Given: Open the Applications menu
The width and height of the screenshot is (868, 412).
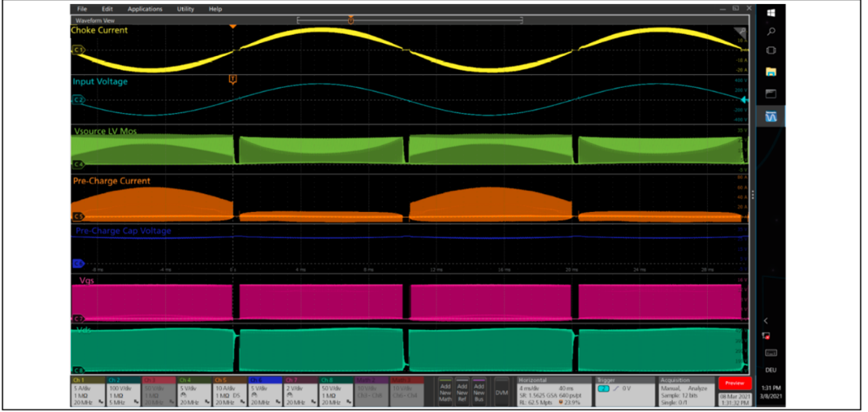Looking at the screenshot, I should click(x=145, y=9).
